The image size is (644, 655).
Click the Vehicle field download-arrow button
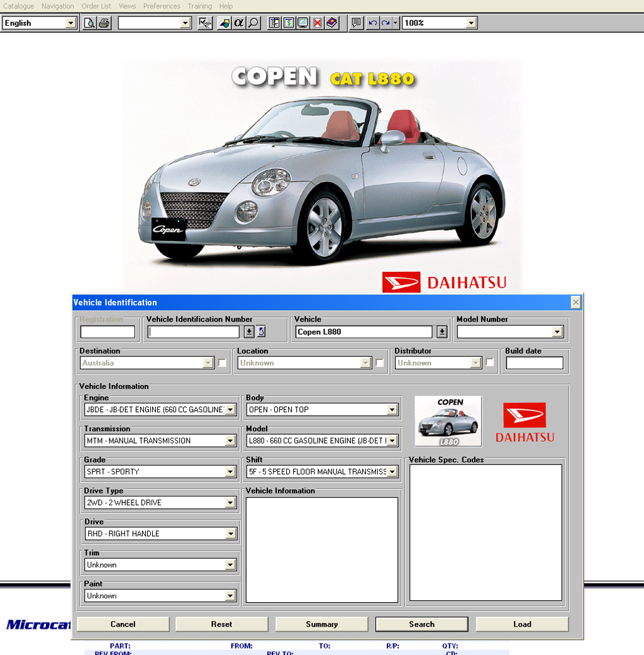pyautogui.click(x=442, y=332)
